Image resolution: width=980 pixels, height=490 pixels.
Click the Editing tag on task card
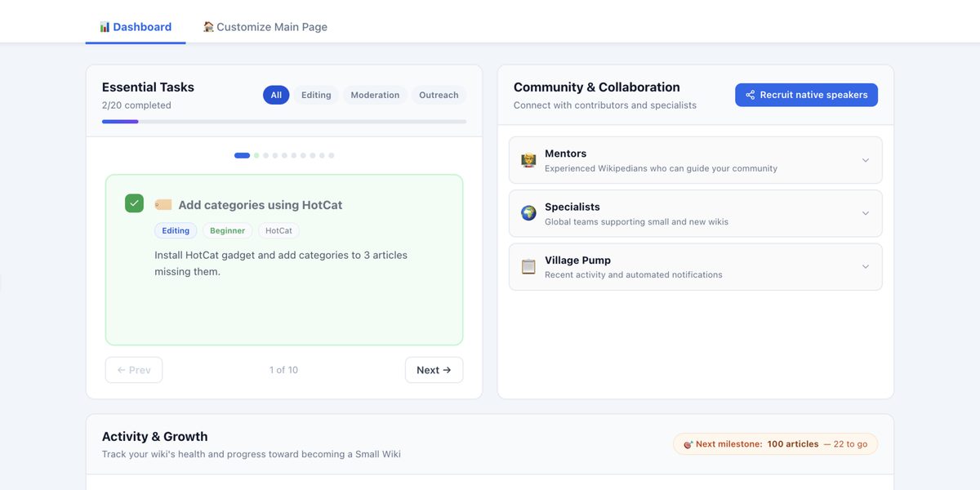point(176,231)
